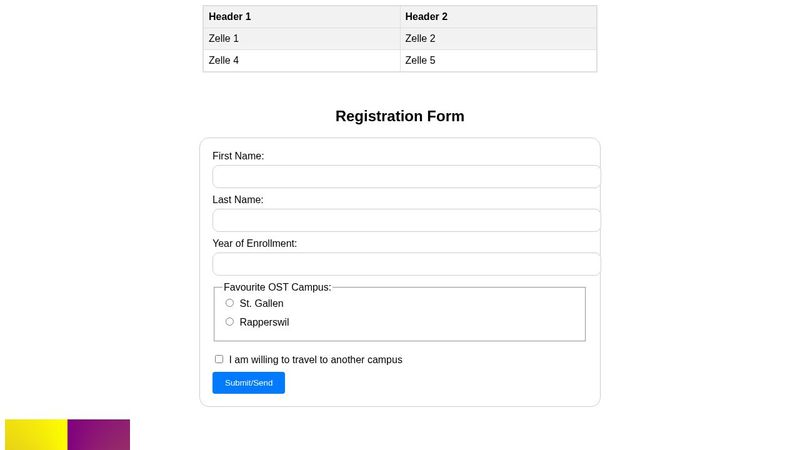
Task: Click the yellow color block
Action: tap(36, 435)
